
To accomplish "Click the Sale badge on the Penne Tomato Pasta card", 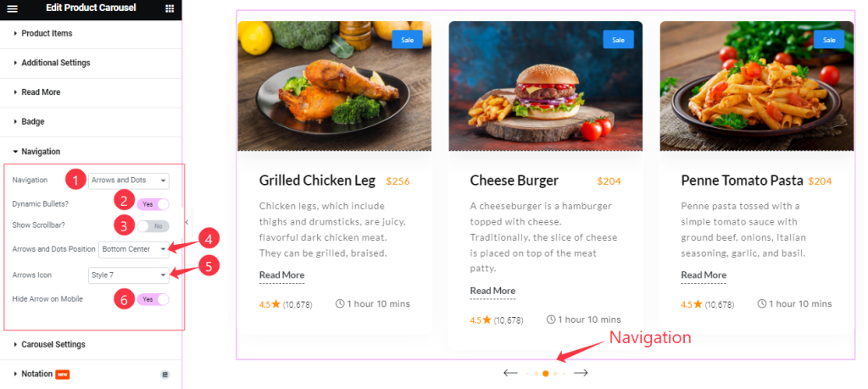I will [x=829, y=40].
